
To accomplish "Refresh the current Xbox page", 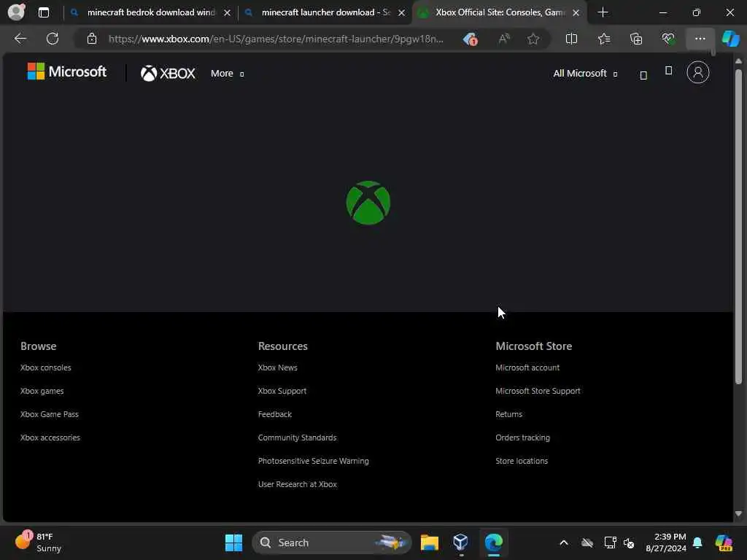I will coord(53,39).
